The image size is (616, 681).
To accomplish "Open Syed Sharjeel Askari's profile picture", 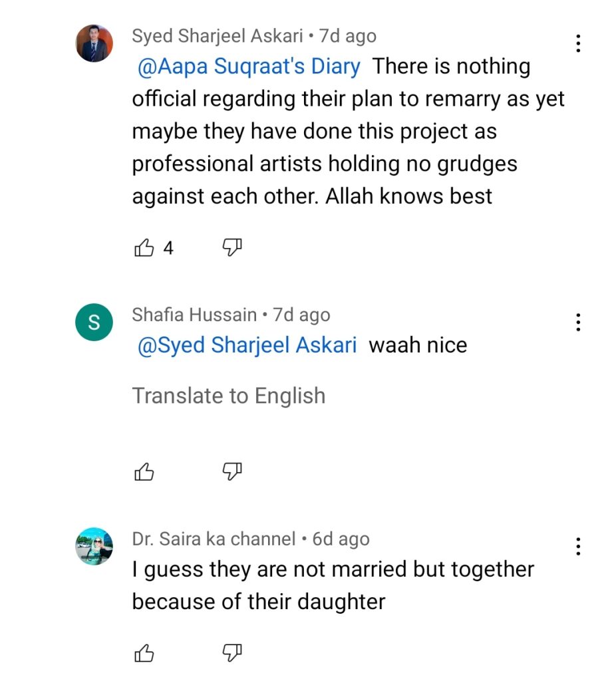I will click(94, 43).
